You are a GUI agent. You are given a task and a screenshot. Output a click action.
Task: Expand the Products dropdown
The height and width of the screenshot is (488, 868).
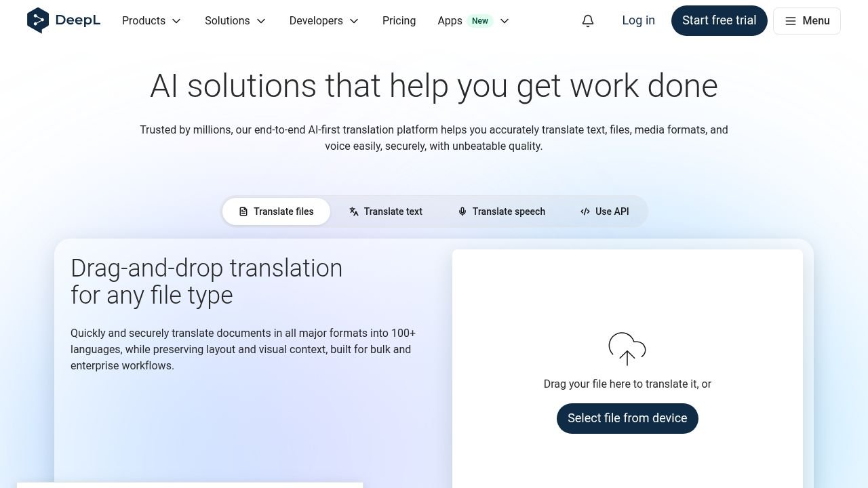pyautogui.click(x=152, y=21)
